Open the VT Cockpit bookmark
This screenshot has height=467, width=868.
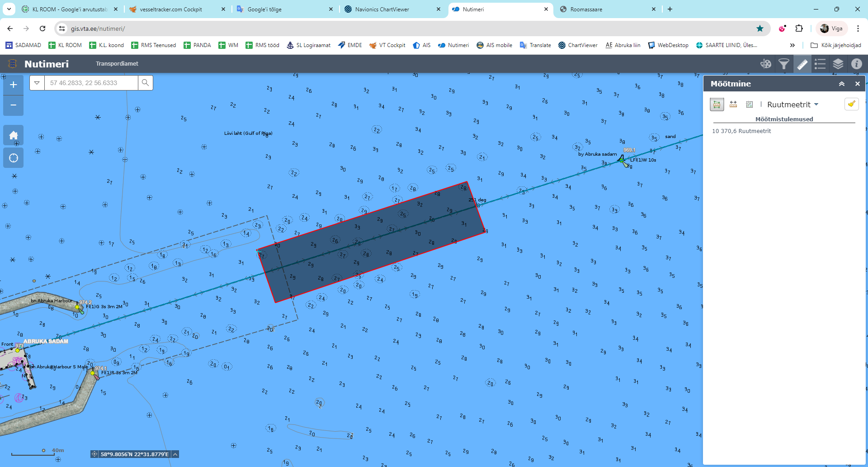coord(387,45)
